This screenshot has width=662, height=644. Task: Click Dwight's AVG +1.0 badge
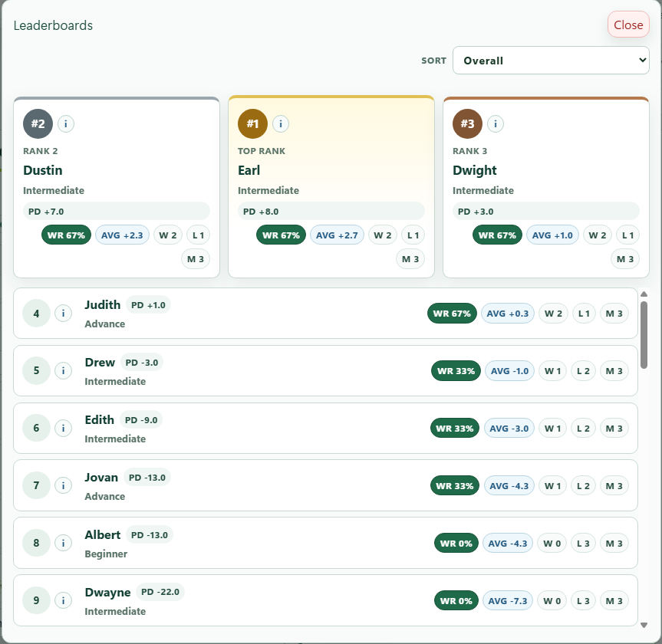pos(552,235)
